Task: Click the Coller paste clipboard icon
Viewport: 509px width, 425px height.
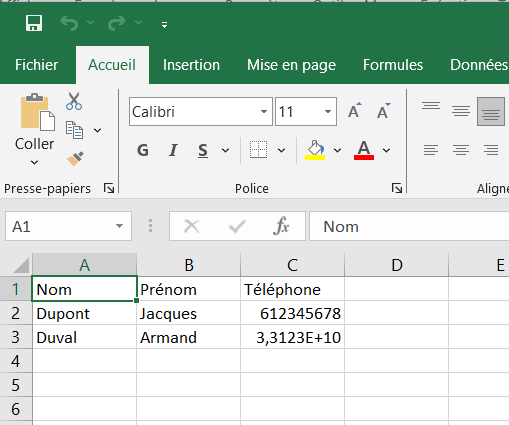Action: pyautogui.click(x=37, y=112)
